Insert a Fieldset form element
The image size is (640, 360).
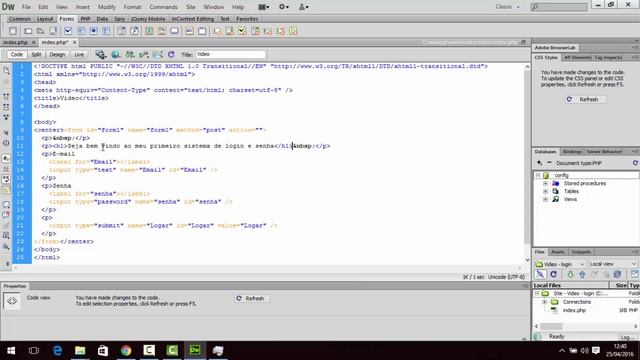click(202, 31)
